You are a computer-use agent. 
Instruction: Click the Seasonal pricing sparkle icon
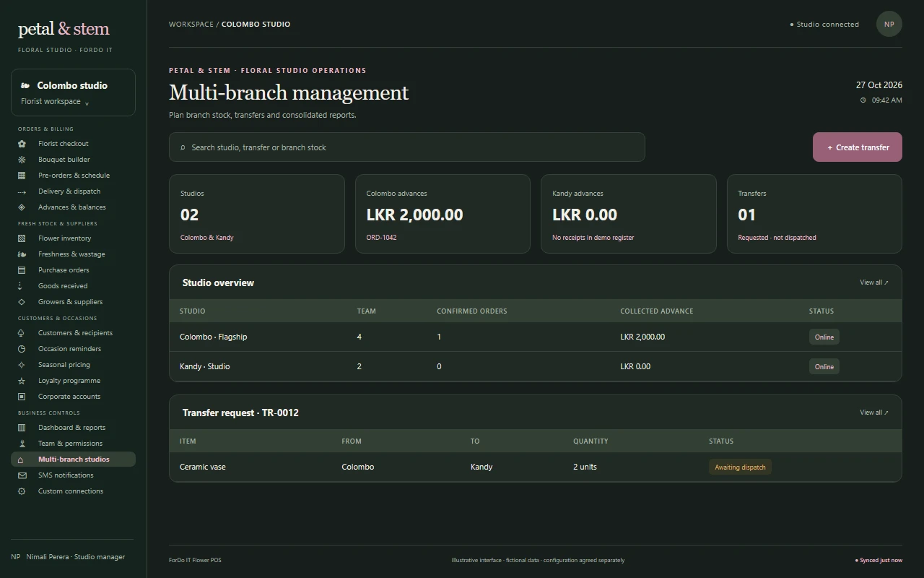pos(22,365)
